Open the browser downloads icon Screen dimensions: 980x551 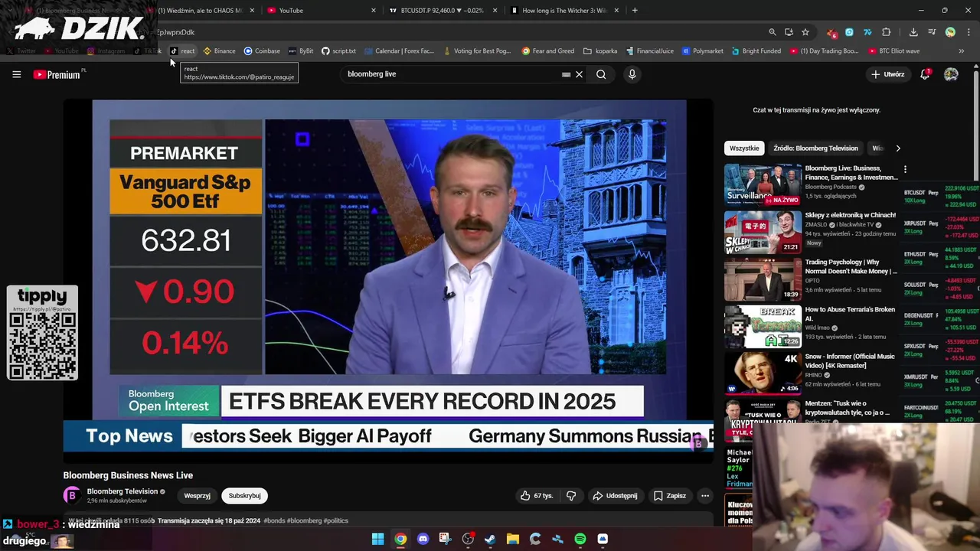click(x=913, y=32)
